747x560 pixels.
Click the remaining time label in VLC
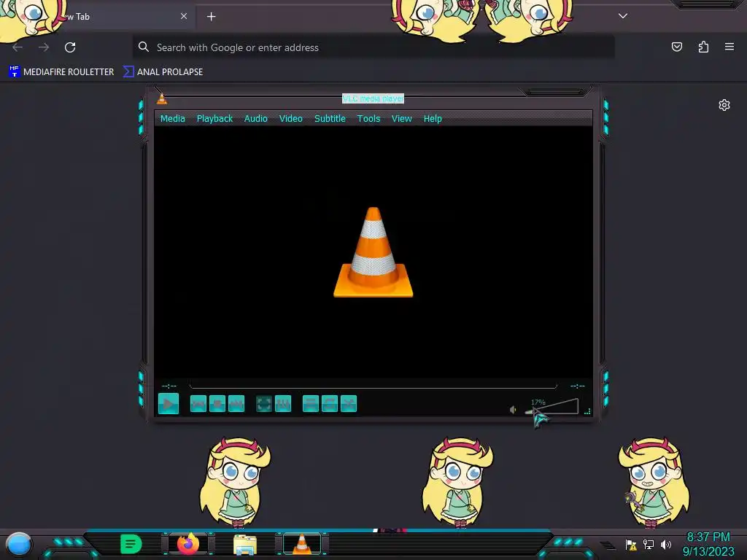[x=578, y=386]
